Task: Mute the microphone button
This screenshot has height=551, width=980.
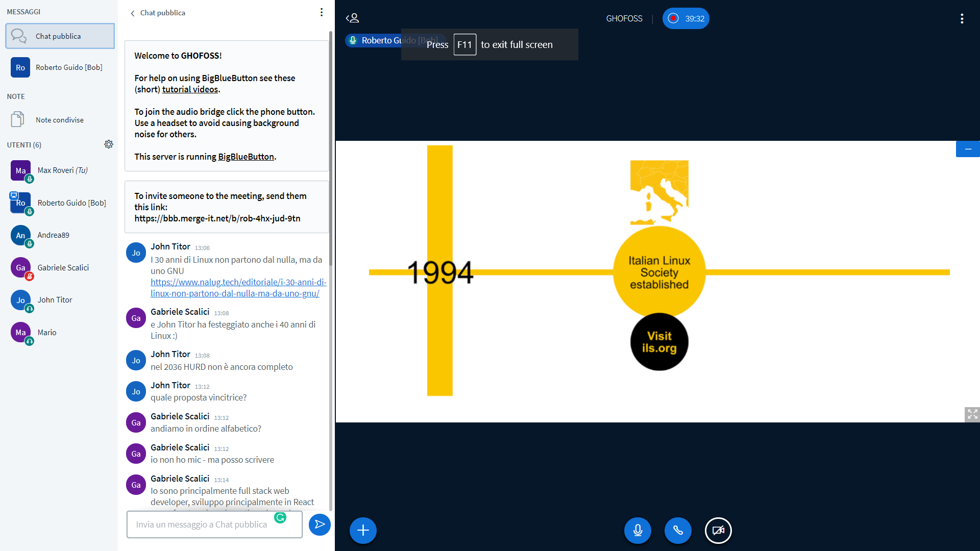Action: click(x=638, y=530)
